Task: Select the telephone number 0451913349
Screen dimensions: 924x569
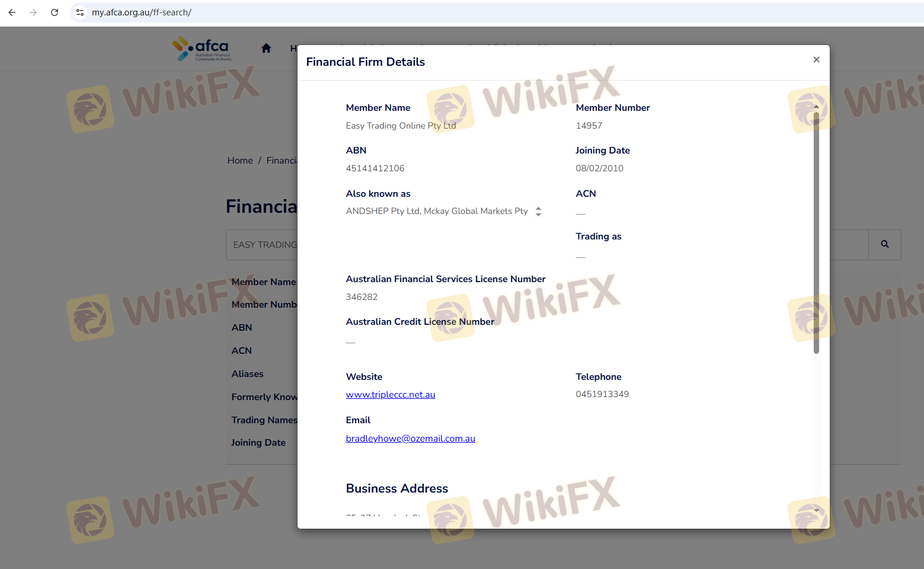Action: 603,394
